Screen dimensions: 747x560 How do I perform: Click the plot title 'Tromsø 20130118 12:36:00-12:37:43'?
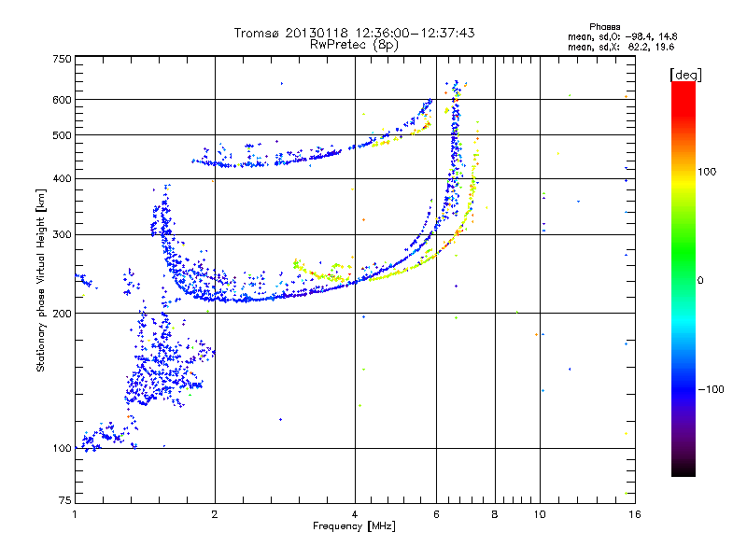coord(354,33)
